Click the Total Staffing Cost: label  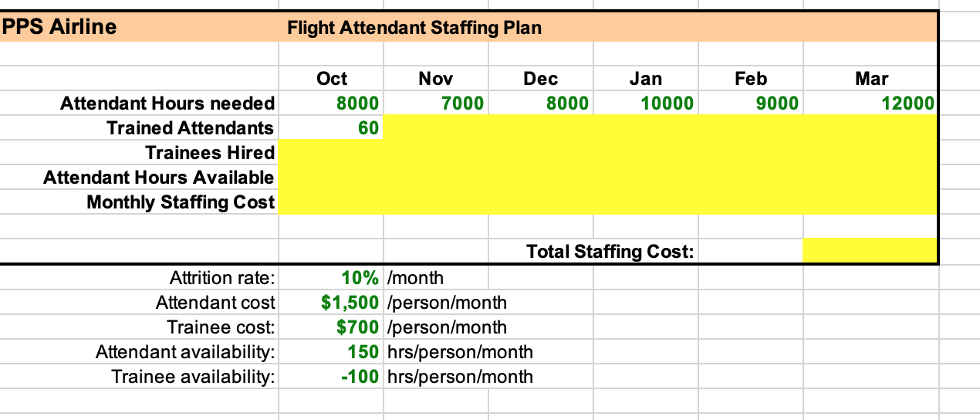(x=610, y=252)
